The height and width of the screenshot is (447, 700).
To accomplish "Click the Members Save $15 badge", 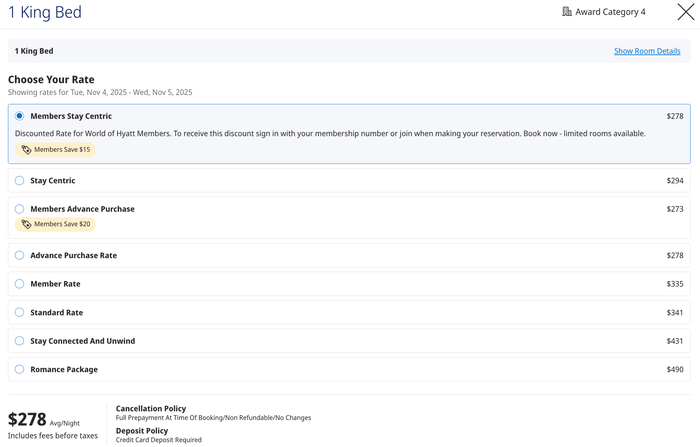I will [x=55, y=150].
